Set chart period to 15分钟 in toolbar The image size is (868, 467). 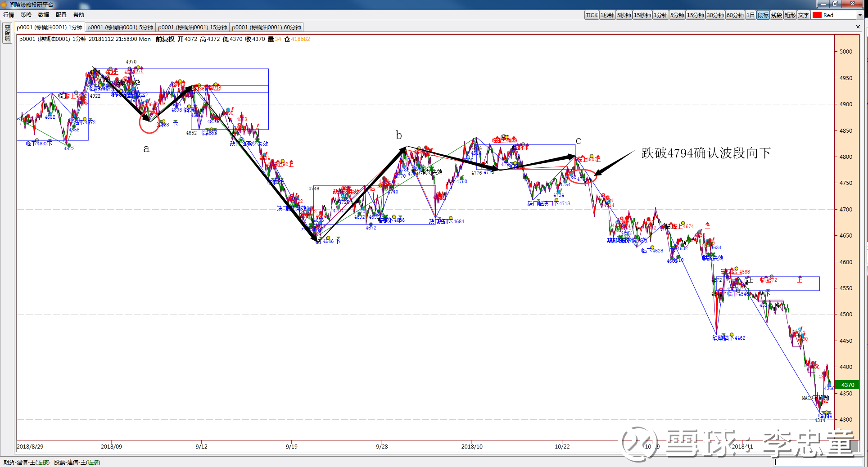tap(695, 15)
